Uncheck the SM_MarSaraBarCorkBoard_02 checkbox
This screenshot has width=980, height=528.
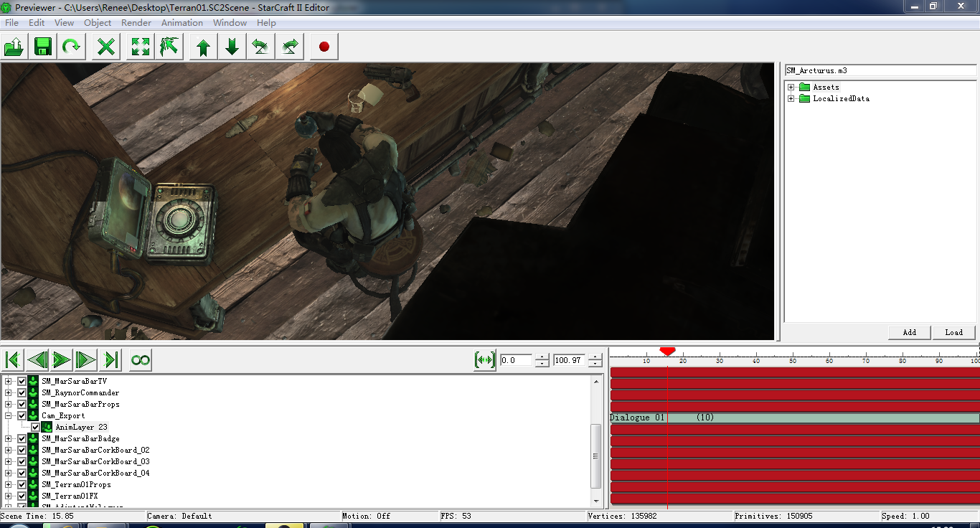click(x=22, y=450)
